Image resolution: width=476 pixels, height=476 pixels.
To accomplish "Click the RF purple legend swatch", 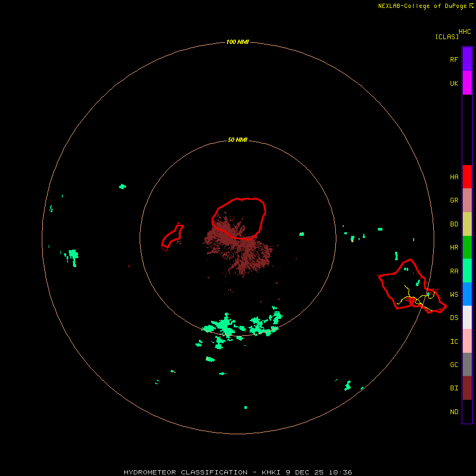I will (467, 59).
